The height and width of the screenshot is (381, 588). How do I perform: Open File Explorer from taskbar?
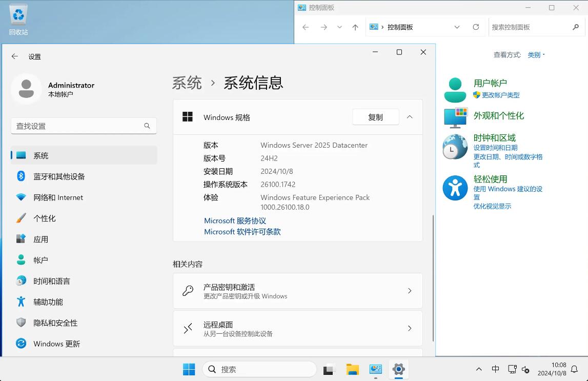(x=353, y=369)
